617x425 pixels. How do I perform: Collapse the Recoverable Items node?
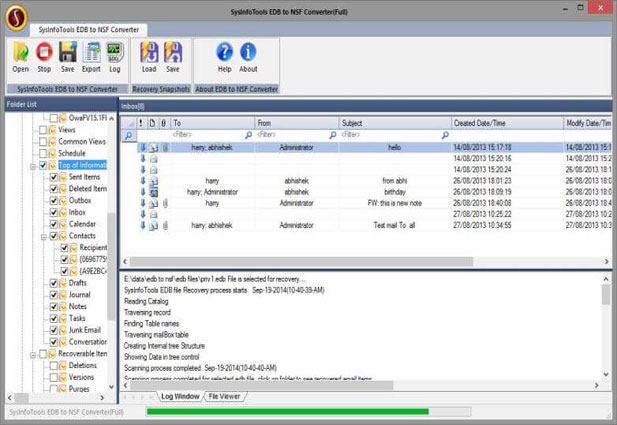[x=33, y=355]
